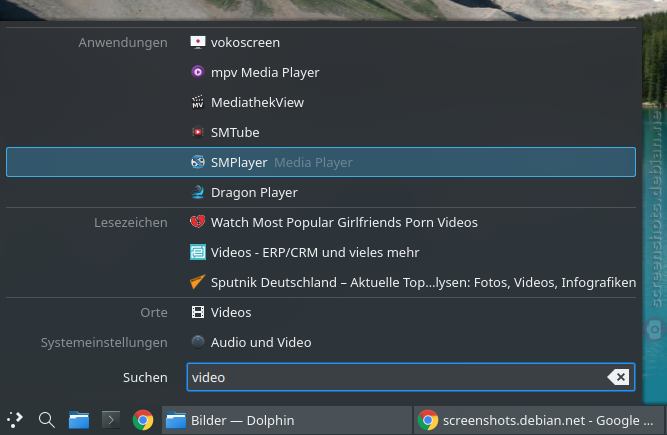The image size is (667, 435).
Task: Open Audio und Video system settings
Action: tap(321, 342)
